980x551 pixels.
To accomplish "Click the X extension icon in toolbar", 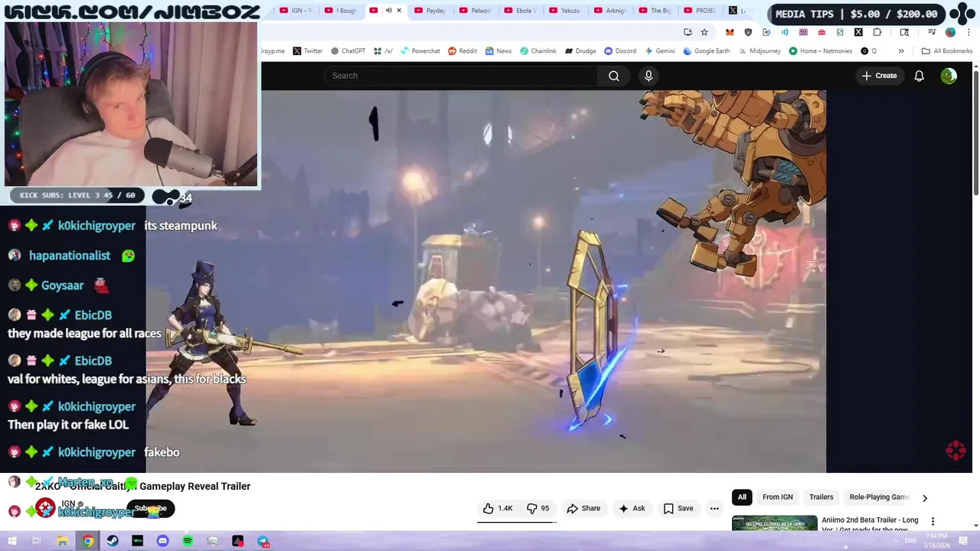I will coord(858,32).
